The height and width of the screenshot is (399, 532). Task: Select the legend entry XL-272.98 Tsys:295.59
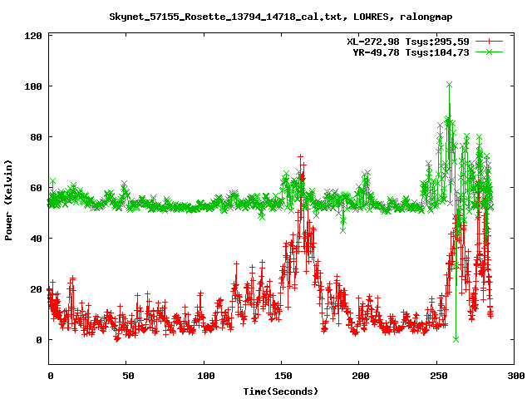click(x=408, y=42)
